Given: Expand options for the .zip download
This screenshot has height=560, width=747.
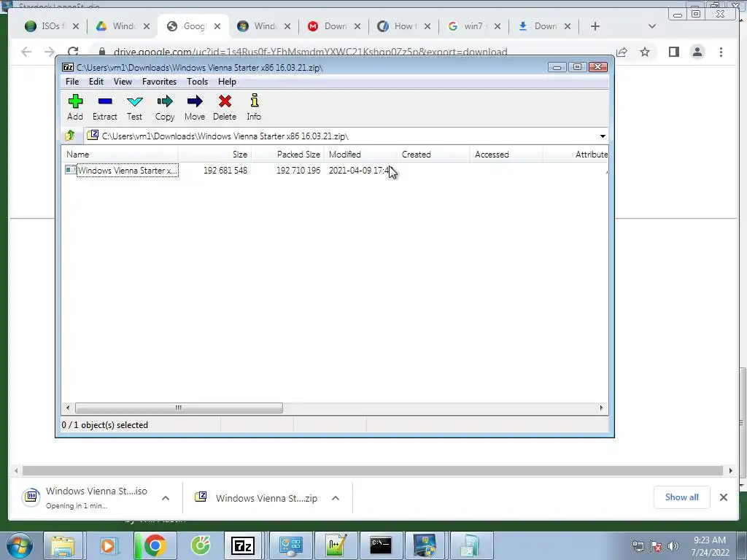Looking at the screenshot, I should coord(336,498).
